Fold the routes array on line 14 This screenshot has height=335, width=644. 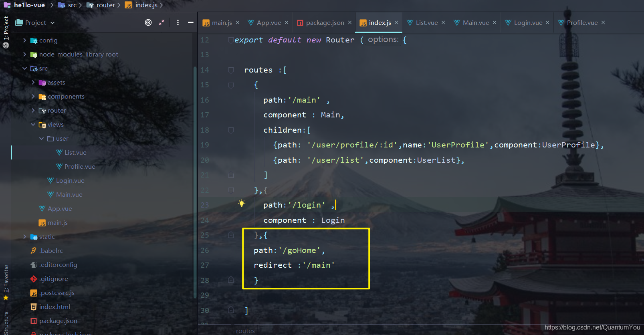(231, 70)
